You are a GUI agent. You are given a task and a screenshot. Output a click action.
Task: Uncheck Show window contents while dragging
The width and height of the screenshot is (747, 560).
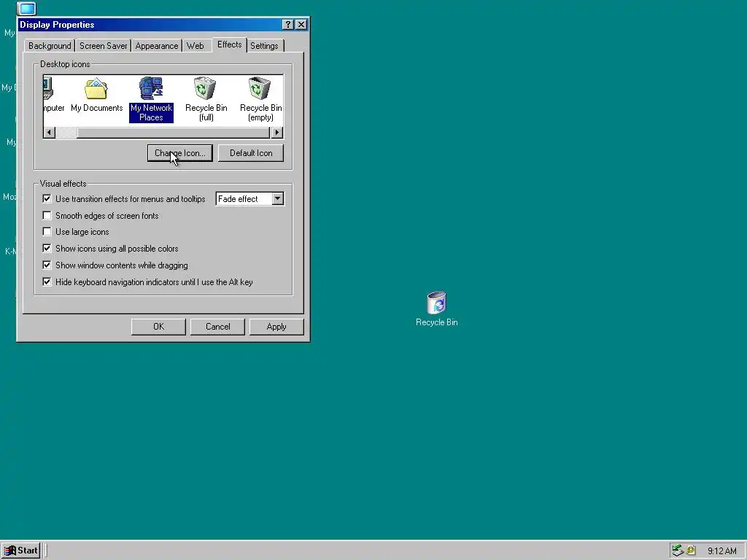coord(47,265)
